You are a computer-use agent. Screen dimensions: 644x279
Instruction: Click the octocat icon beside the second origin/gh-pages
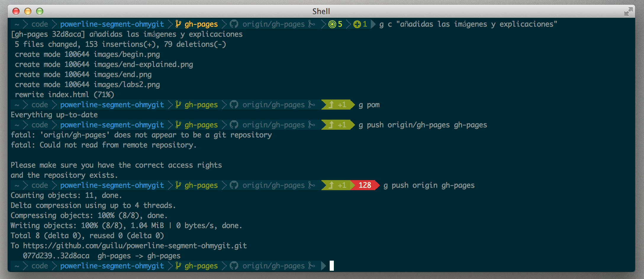coord(234,105)
